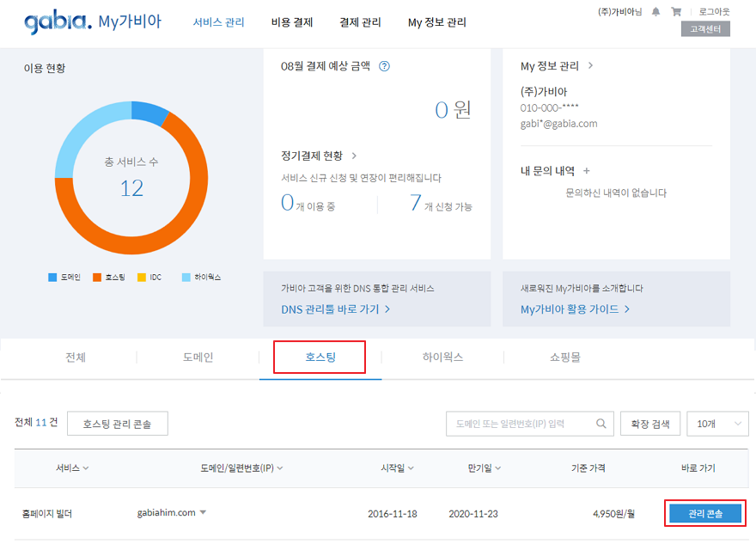Image resolution: width=756 pixels, height=544 pixels.
Task: Open the My 정보 관리 top menu
Action: (436, 22)
